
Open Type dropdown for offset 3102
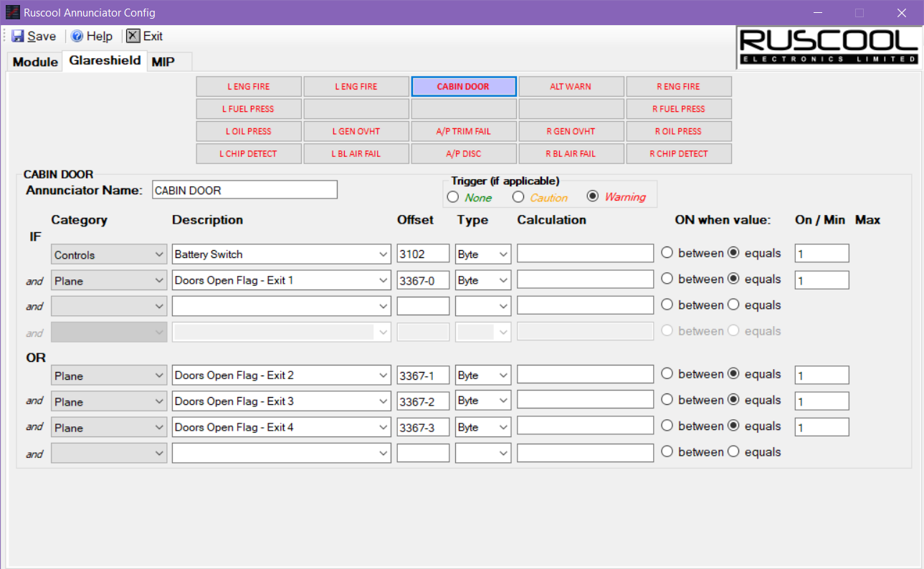[x=483, y=254]
